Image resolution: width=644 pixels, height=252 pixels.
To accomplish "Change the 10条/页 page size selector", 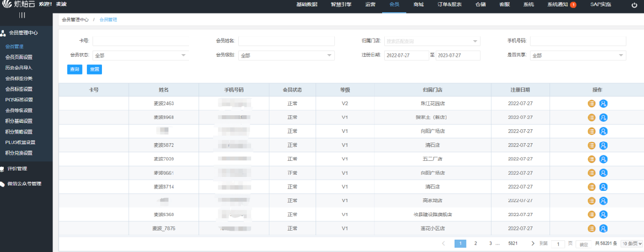I will point(632,243).
